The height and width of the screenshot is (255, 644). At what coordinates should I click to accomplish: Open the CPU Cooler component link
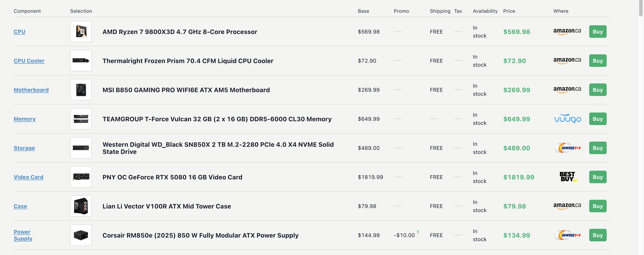click(29, 61)
